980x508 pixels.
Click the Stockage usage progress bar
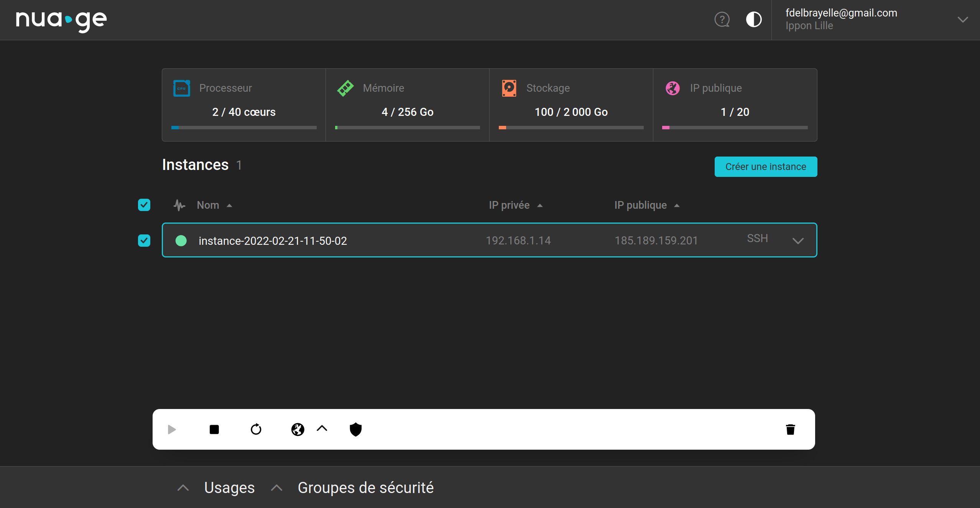(571, 127)
